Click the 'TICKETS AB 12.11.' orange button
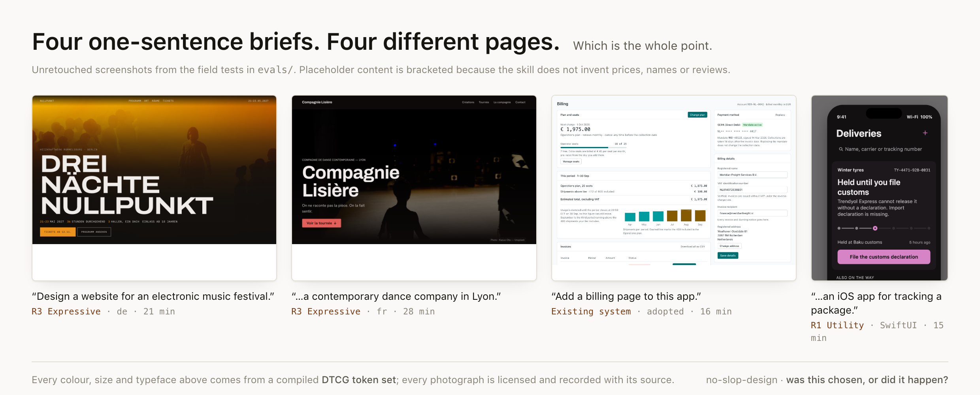The height and width of the screenshot is (395, 980). [x=58, y=232]
